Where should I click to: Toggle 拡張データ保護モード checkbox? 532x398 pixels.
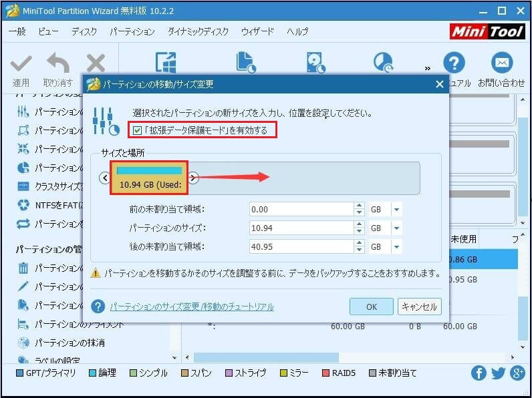click(137, 130)
